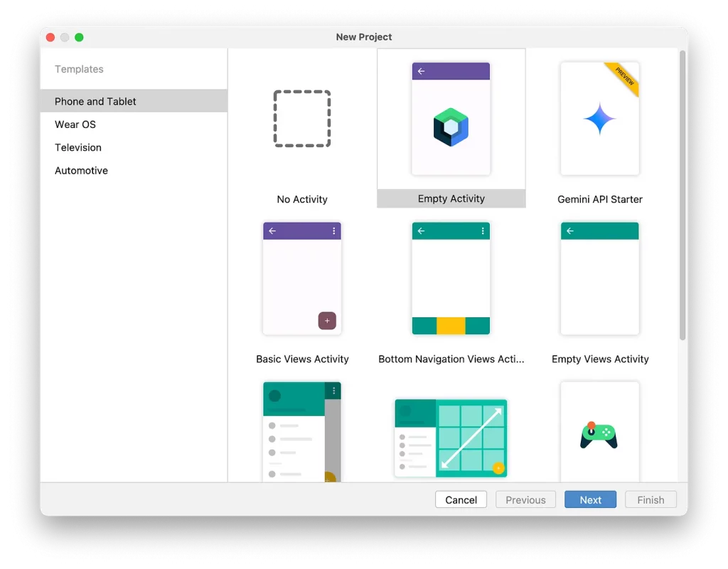Pick the Gemini API Starter sparkle icon

pyautogui.click(x=599, y=119)
